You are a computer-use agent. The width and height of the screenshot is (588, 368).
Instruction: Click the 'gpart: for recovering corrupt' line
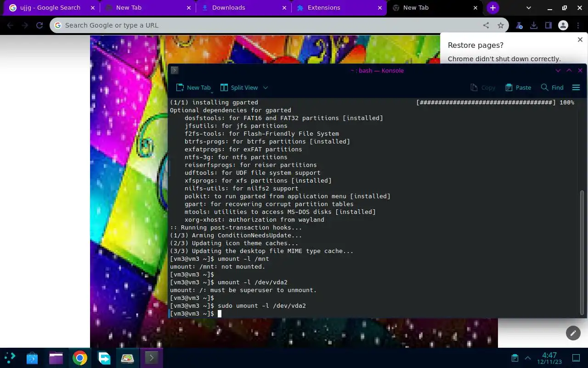269,204
